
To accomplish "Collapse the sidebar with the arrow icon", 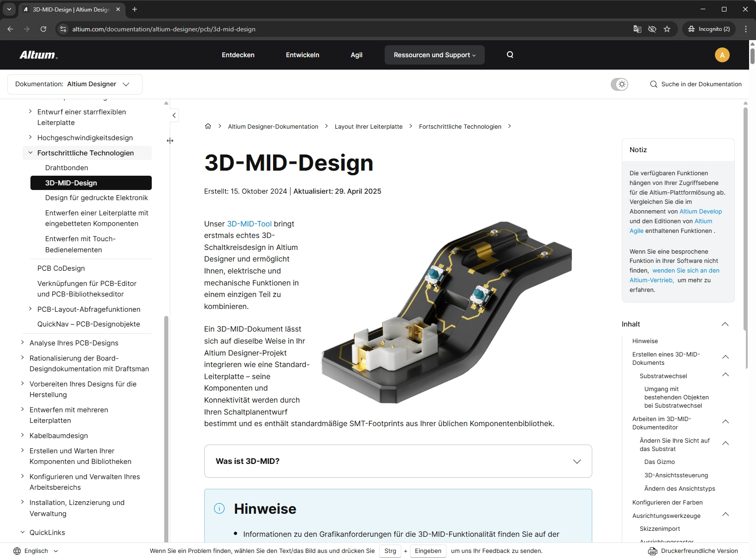I will [174, 115].
